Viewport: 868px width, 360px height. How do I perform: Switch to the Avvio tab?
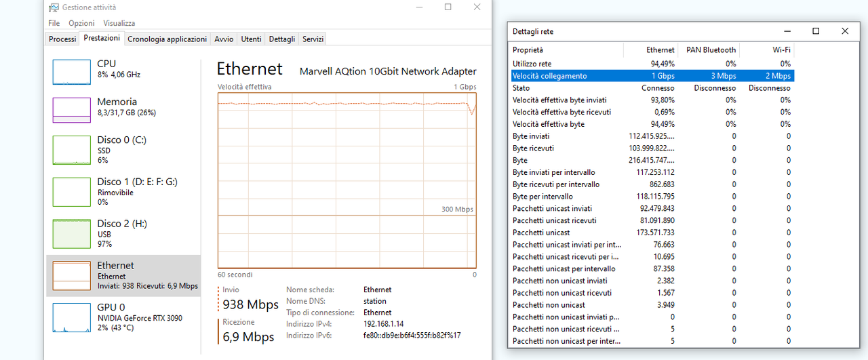[224, 39]
